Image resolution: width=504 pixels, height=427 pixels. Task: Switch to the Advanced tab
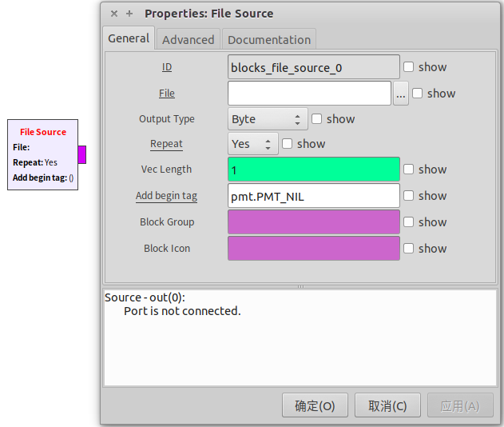(x=188, y=39)
